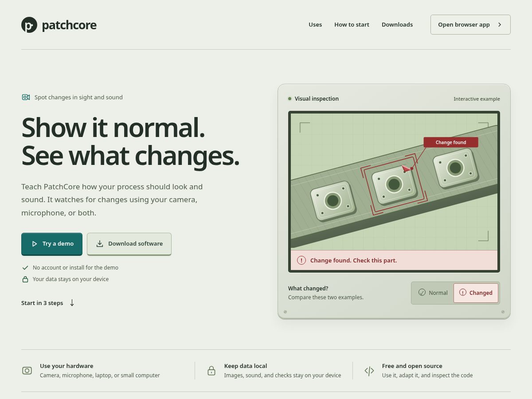Click the green Visual inspection status dot
532x399 pixels.
pos(289,99)
